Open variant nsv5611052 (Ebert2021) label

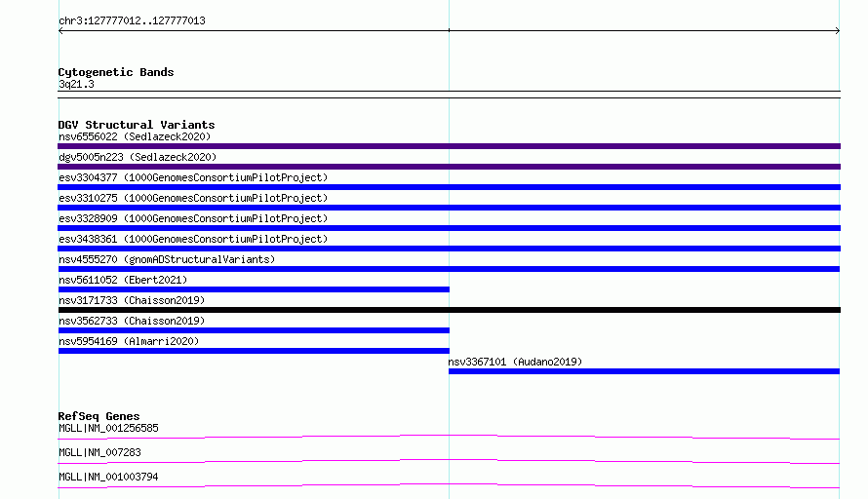(x=123, y=280)
